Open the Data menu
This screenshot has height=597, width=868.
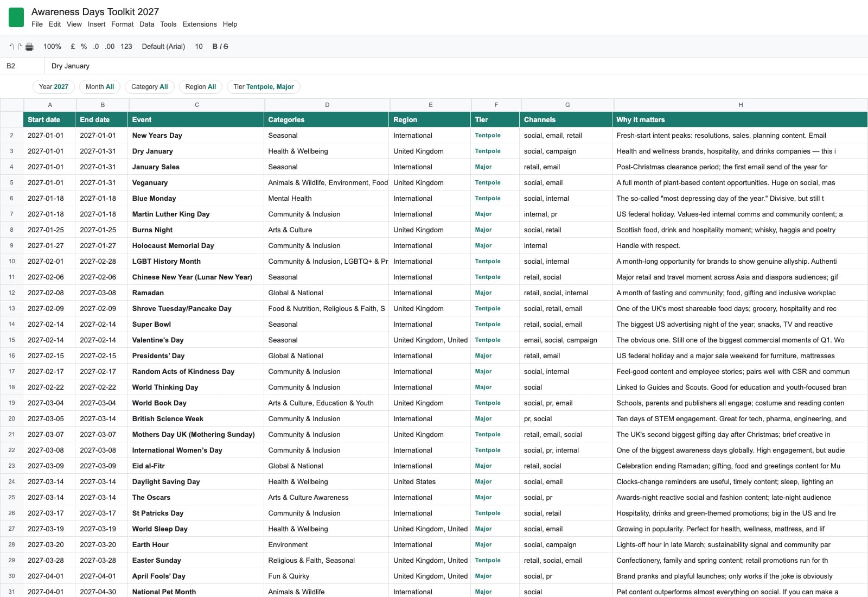[146, 24]
